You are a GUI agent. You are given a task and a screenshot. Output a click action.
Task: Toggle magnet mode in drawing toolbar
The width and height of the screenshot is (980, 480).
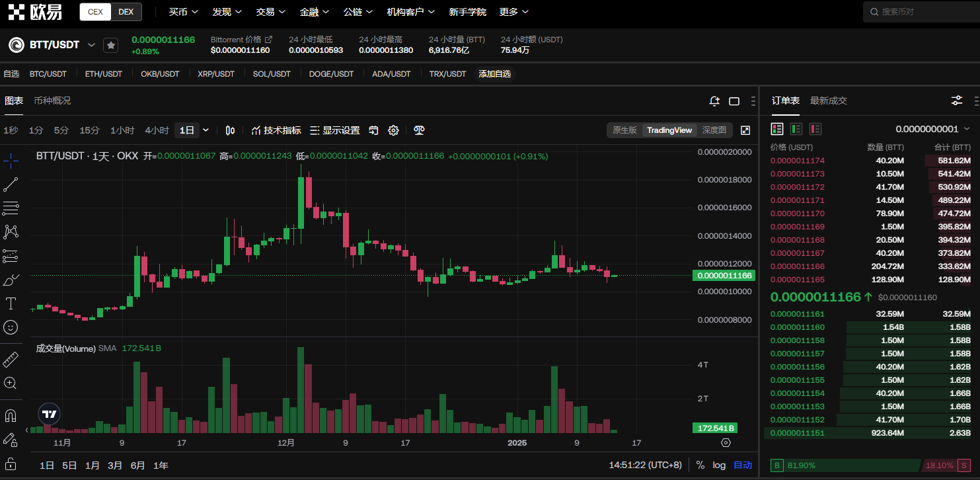tap(11, 416)
